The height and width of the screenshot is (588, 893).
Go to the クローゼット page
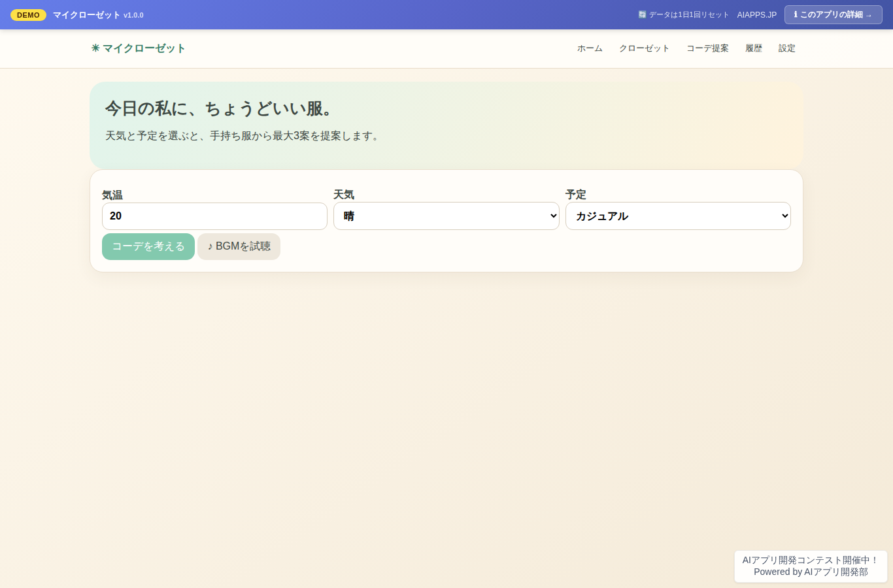tap(644, 48)
